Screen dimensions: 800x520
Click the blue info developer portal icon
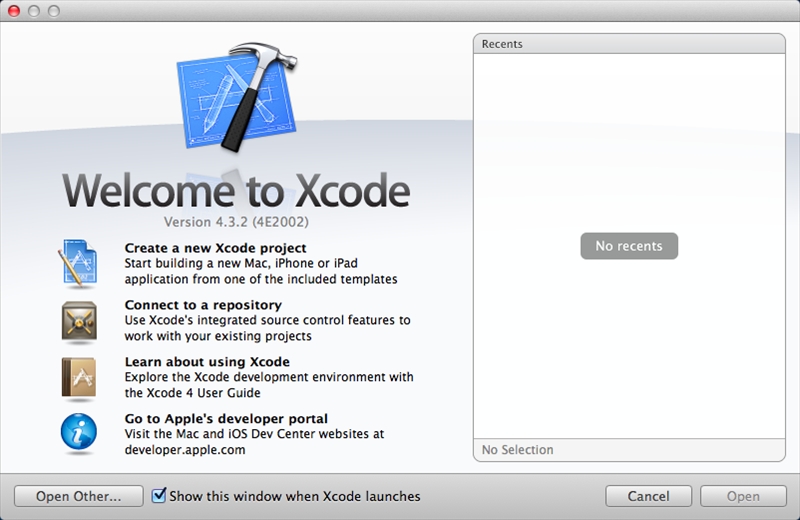point(79,433)
